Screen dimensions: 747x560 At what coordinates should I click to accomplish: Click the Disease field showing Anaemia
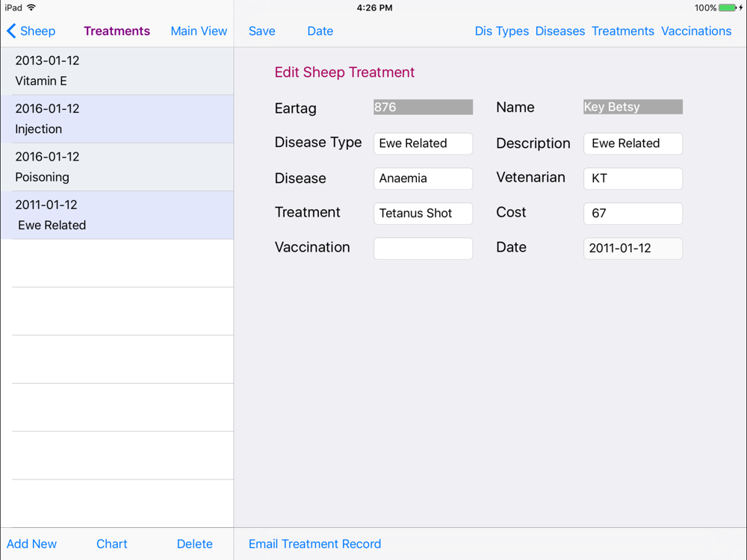coord(423,178)
